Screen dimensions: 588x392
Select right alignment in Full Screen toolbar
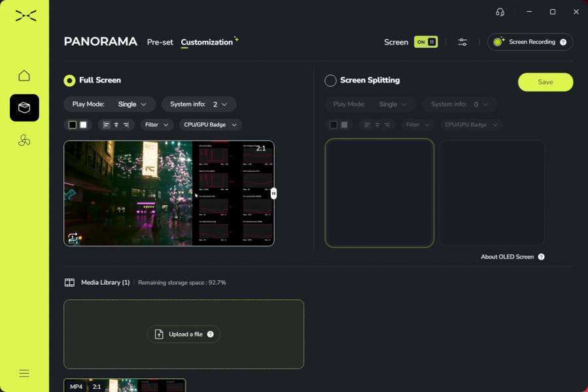[x=126, y=125]
